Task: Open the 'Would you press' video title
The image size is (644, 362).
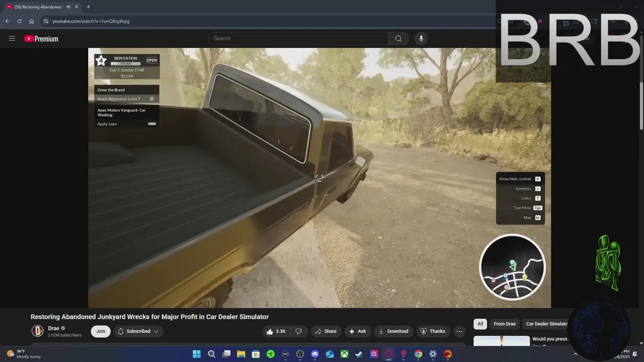Action: click(x=550, y=339)
